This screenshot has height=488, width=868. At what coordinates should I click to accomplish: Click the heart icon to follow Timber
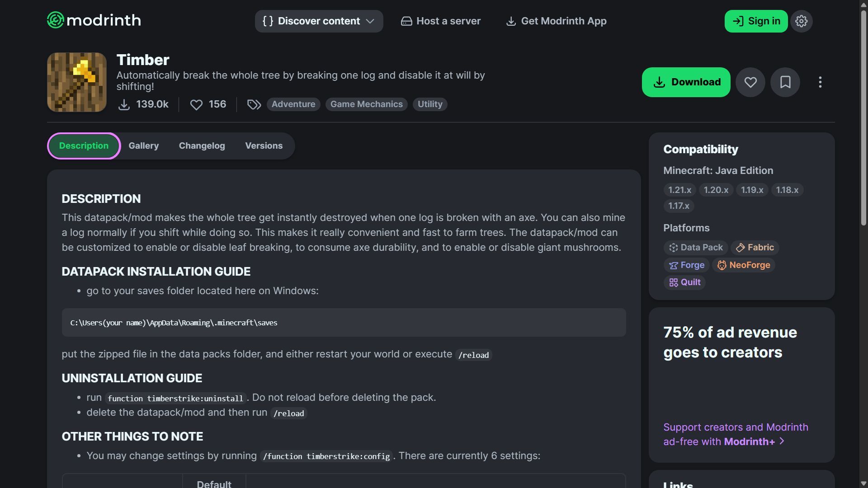point(750,82)
